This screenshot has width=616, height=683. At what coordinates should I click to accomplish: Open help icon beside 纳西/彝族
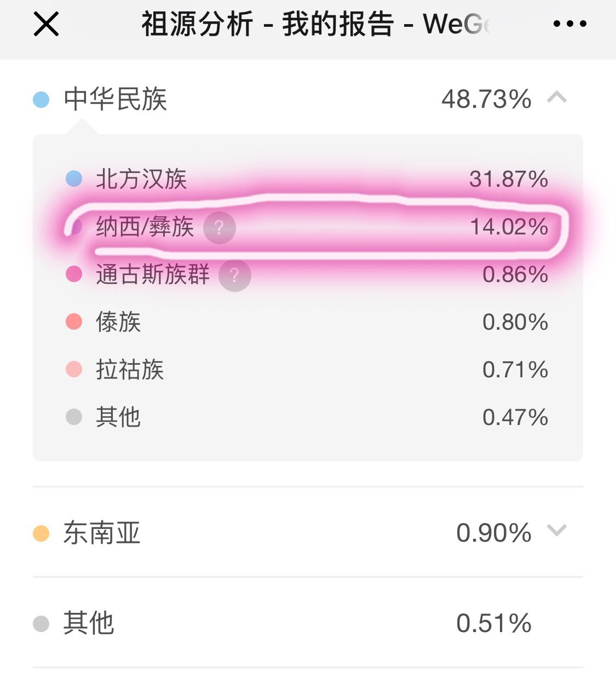point(220,228)
